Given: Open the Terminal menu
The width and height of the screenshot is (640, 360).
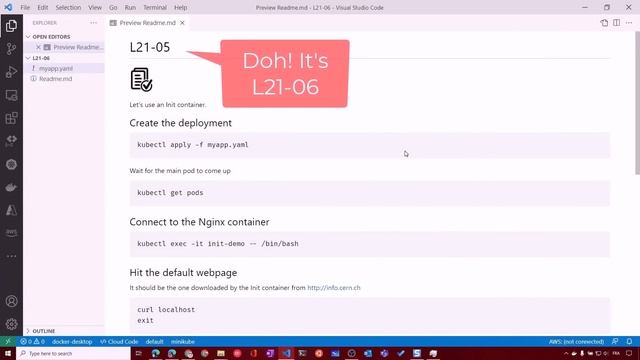Looking at the screenshot, I should [155, 7].
